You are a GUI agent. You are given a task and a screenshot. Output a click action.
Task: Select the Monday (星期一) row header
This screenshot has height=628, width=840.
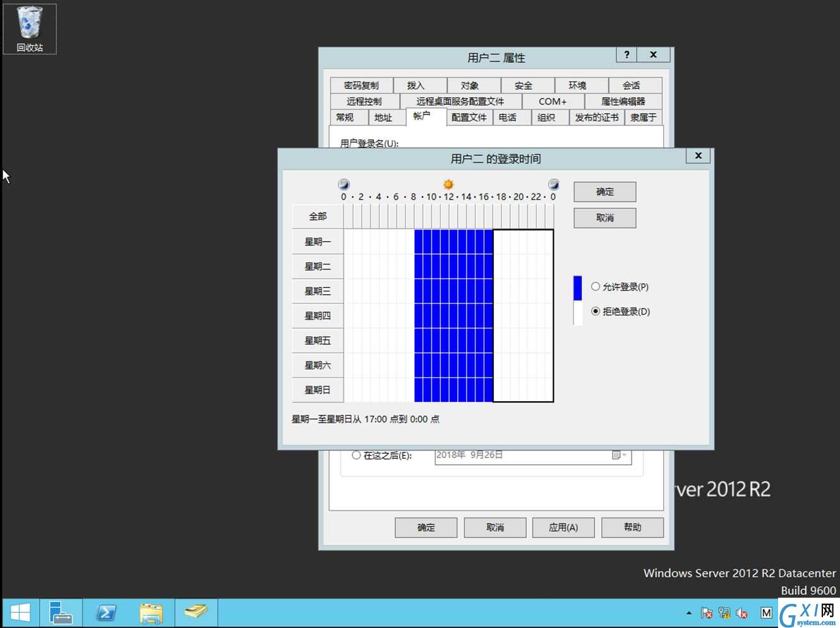tap(318, 242)
